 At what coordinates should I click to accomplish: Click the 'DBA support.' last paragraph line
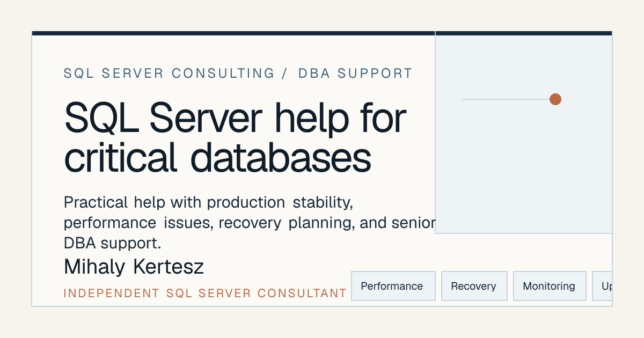click(x=113, y=243)
